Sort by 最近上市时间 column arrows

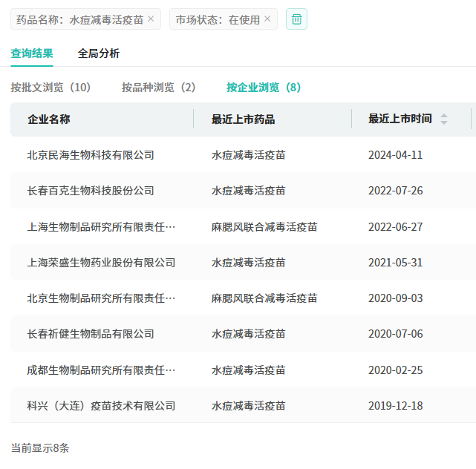pos(444,119)
